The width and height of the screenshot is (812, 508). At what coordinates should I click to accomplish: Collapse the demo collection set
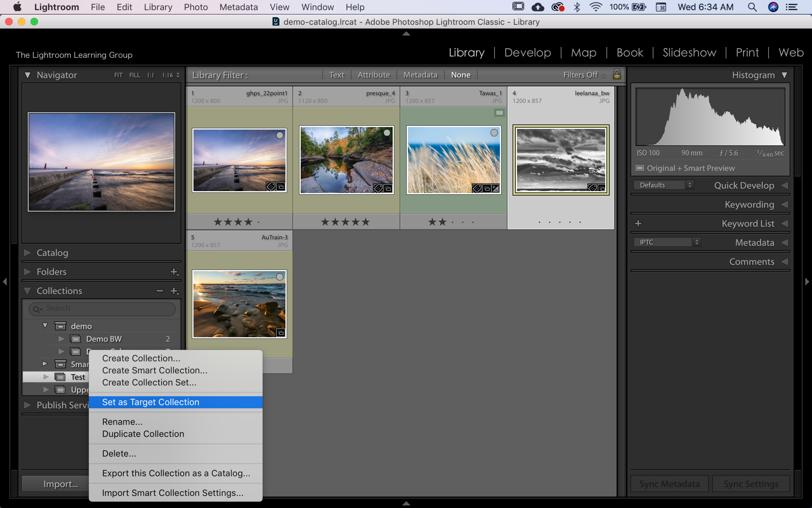[x=45, y=326]
